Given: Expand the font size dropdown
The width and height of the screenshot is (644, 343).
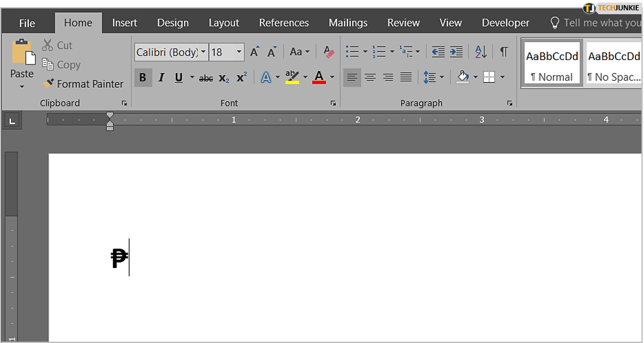Looking at the screenshot, I should [x=239, y=52].
